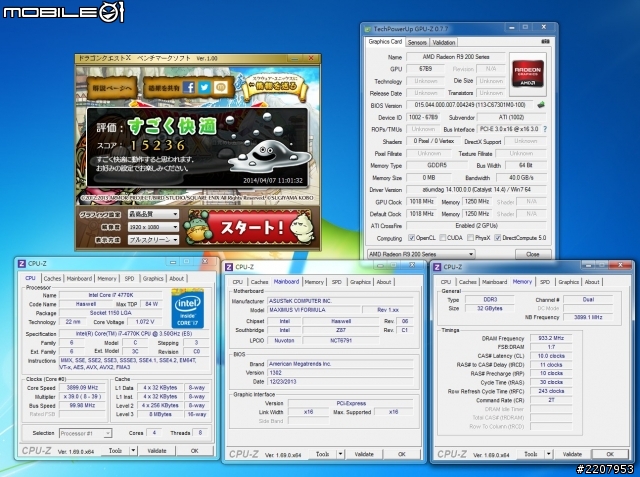640x477 pixels.
Task: Click the send info to Square Enix button
Action: [275, 86]
